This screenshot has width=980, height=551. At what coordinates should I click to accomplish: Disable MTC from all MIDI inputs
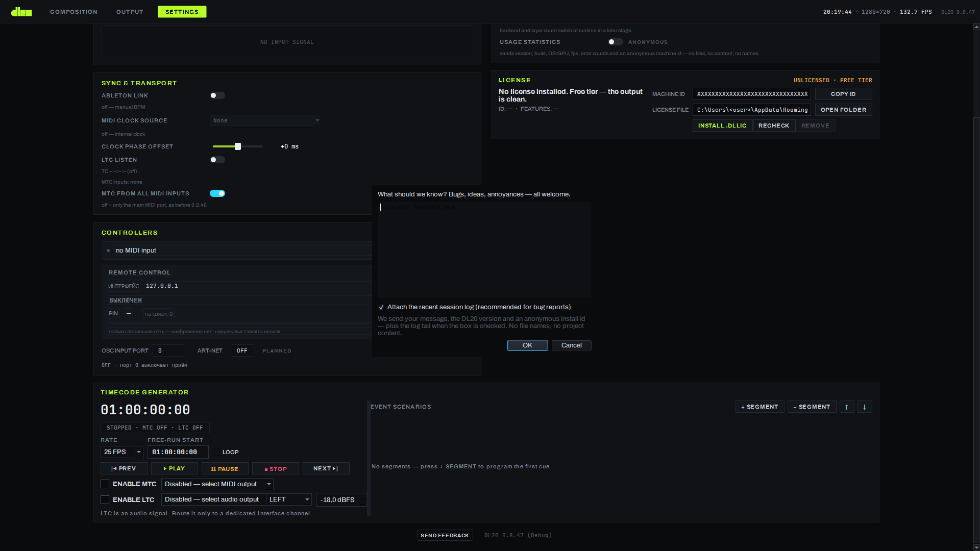coord(217,193)
